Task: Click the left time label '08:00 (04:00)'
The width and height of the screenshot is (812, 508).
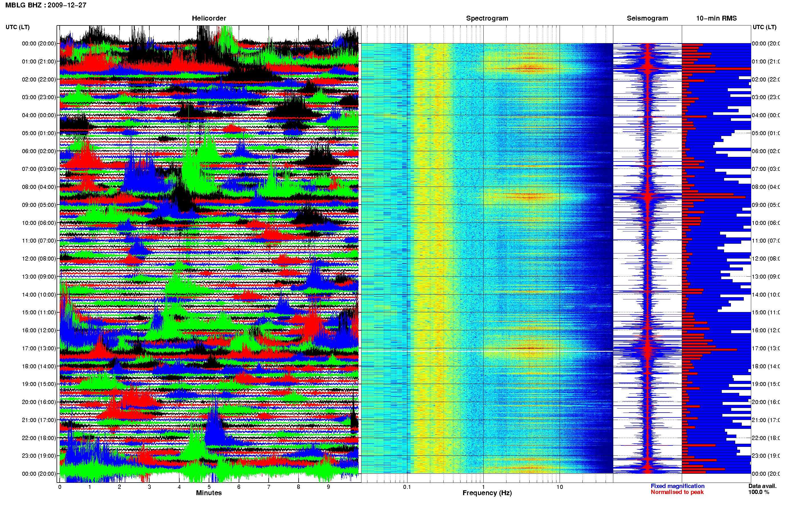Action: tap(39, 187)
